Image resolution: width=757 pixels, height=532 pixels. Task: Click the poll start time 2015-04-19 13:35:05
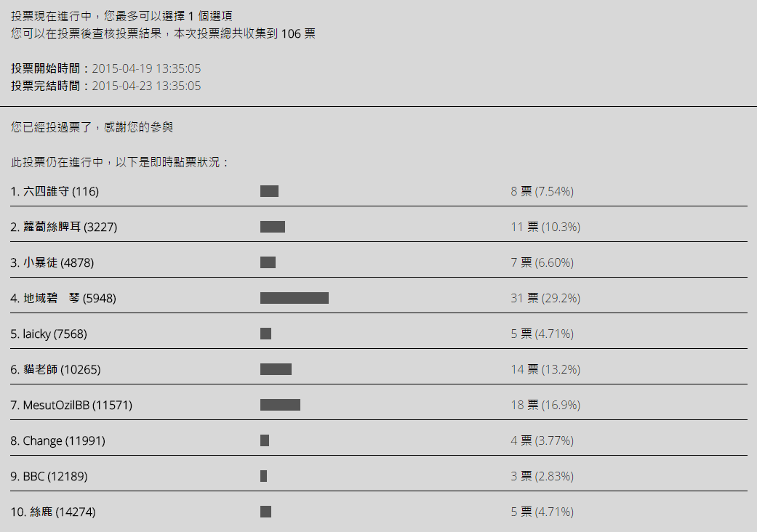146,69
